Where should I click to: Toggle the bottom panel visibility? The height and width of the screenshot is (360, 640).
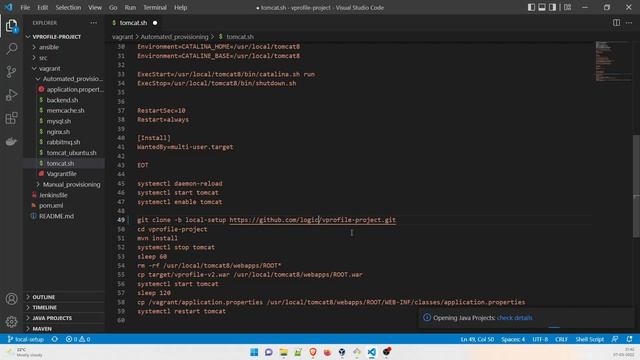point(542,7)
